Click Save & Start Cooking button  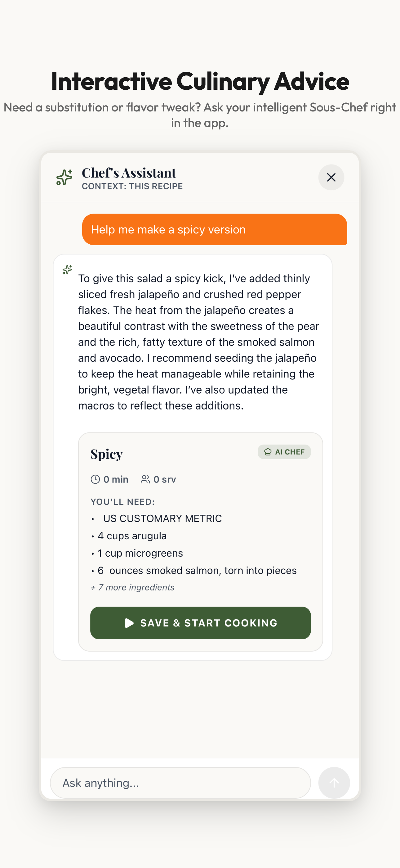coord(200,623)
